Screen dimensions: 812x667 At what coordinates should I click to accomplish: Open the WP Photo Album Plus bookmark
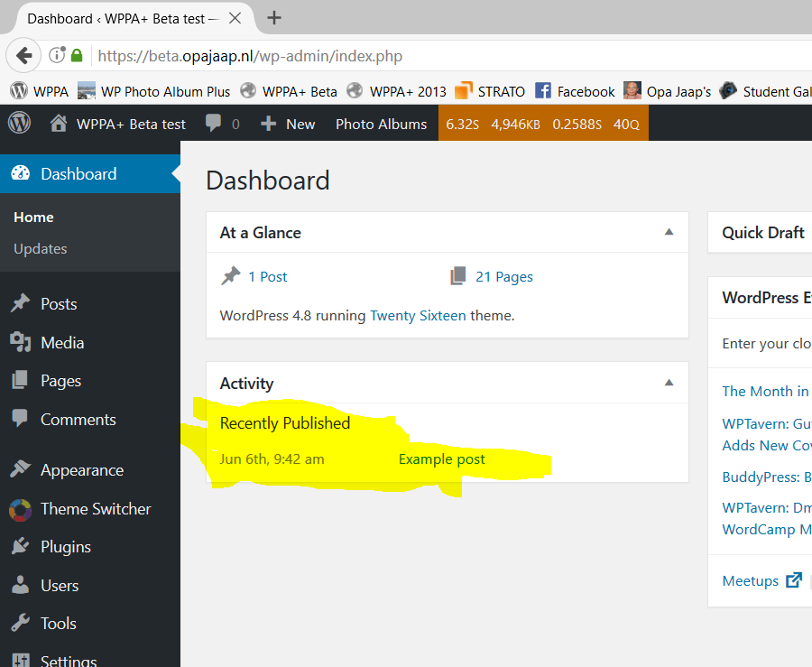153,91
